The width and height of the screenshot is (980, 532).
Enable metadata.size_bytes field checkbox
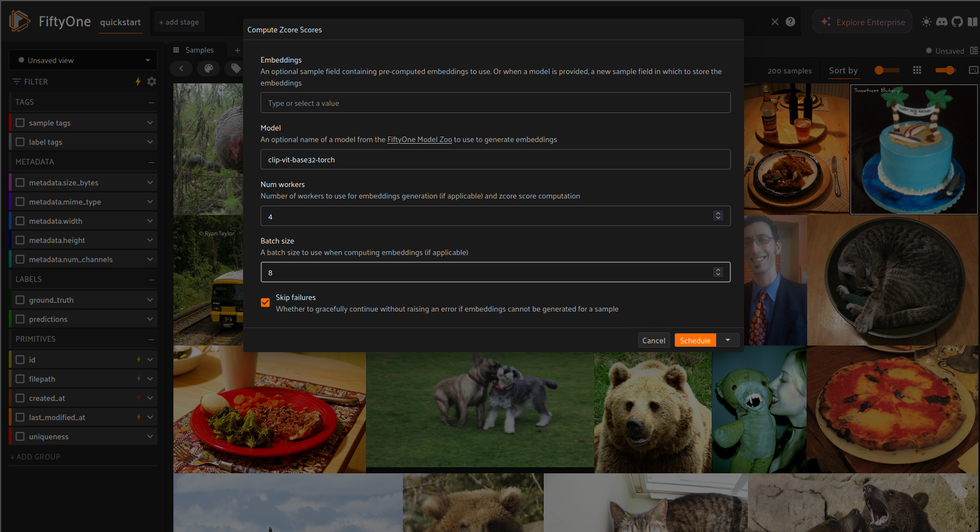(x=20, y=183)
